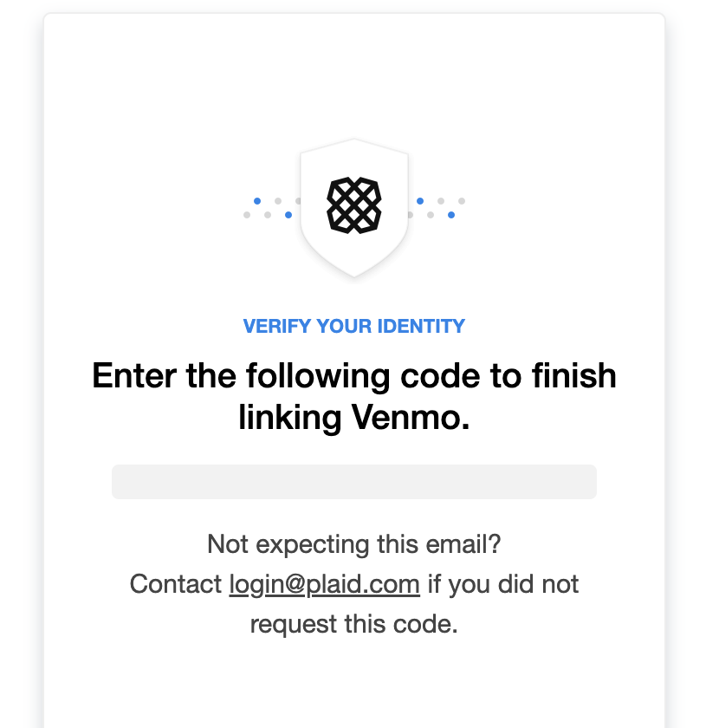Click the "linking Venmo." heading line

coord(354,417)
